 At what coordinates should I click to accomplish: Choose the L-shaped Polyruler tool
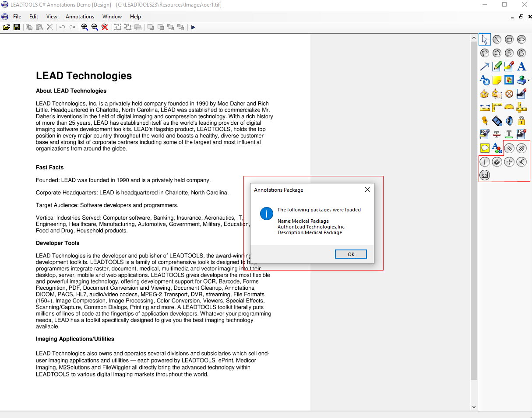[497, 107]
